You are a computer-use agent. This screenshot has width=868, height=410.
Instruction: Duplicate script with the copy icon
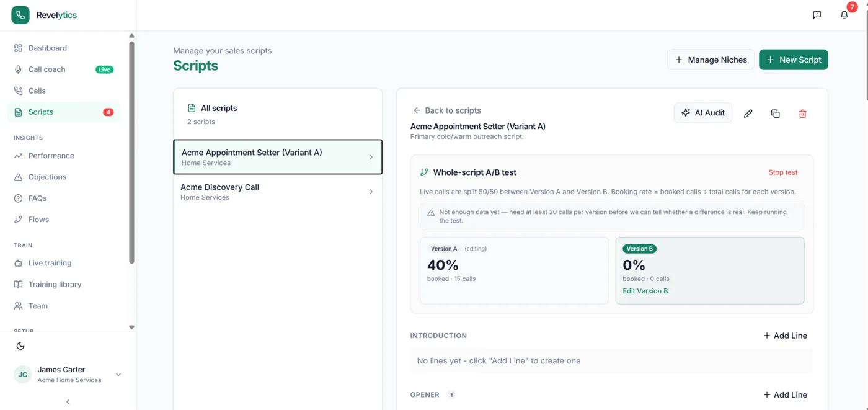(776, 114)
